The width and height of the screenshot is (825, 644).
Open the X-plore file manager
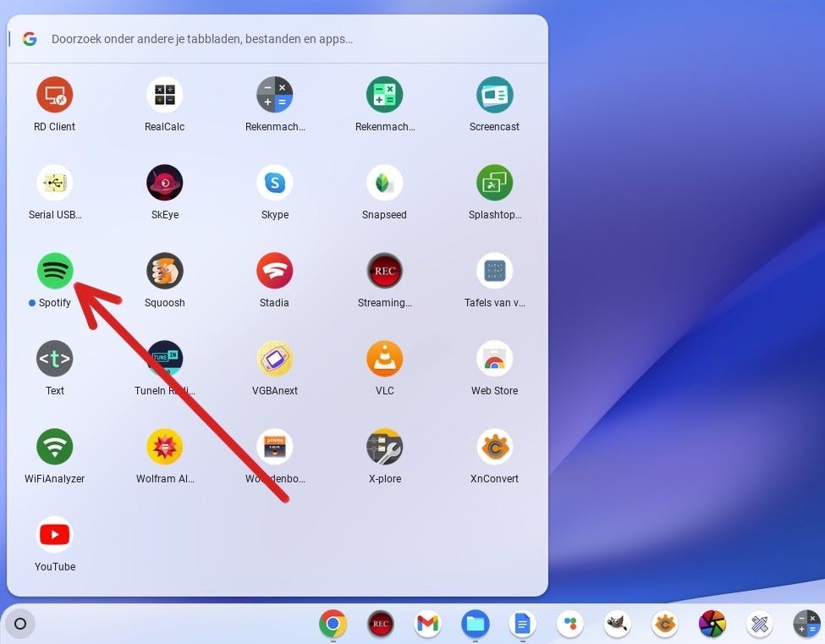(x=385, y=447)
